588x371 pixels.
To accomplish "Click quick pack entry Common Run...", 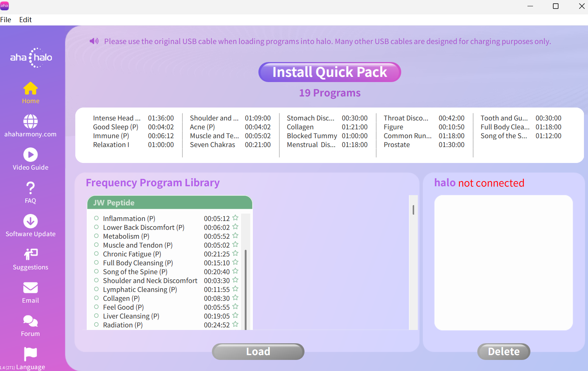I will tap(408, 136).
